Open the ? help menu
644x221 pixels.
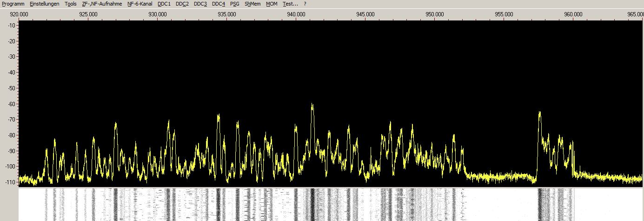[305, 4]
